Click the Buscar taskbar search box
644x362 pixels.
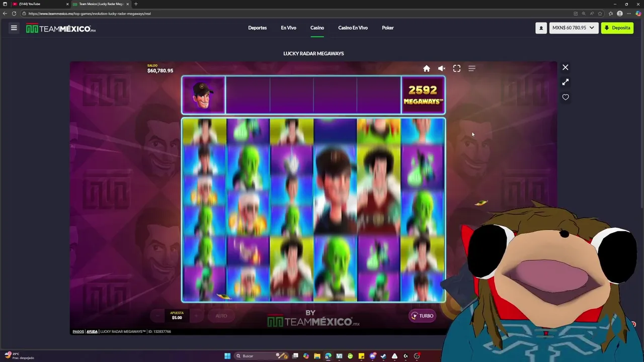[261, 356]
